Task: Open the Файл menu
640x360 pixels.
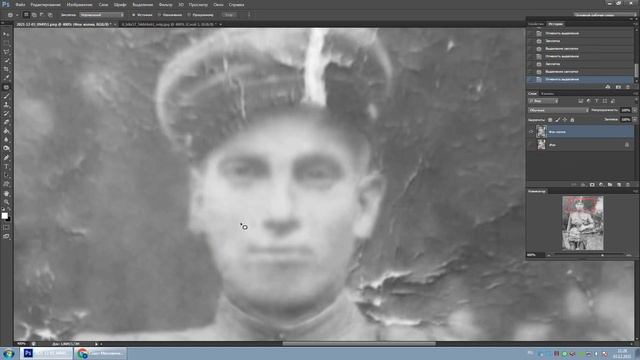Action: click(x=20, y=4)
